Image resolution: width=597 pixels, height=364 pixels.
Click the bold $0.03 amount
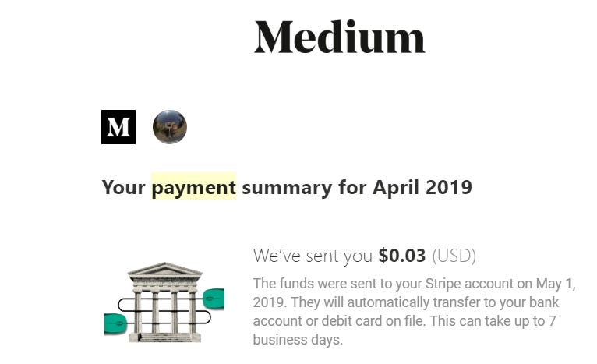[402, 256]
